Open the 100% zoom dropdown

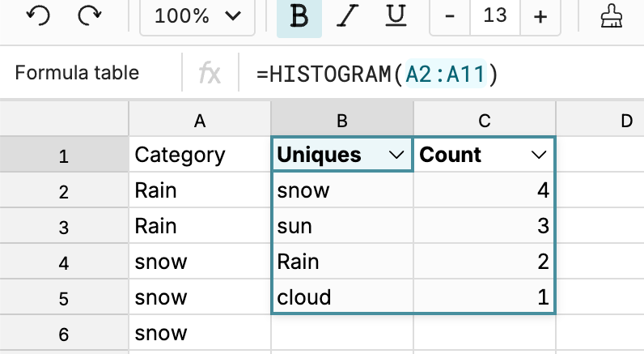pyautogui.click(x=197, y=16)
